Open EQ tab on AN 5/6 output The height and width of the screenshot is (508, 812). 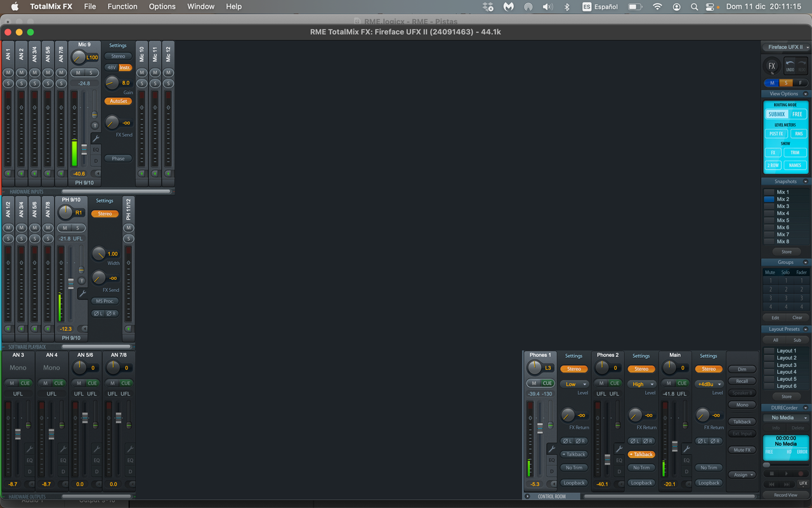[96, 460]
